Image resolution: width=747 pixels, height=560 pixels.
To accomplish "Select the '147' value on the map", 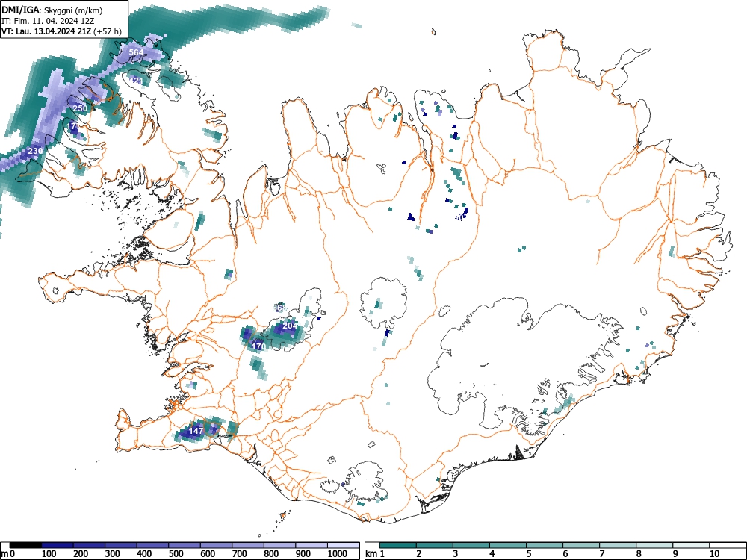I will tap(196, 431).
